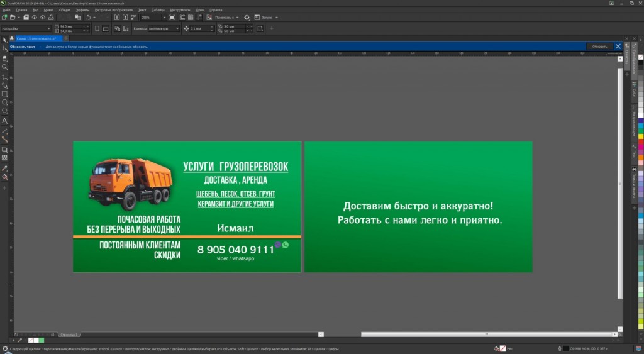Screen dimensions: 644x354
Task: Click the page width input field
Action: click(x=66, y=26)
